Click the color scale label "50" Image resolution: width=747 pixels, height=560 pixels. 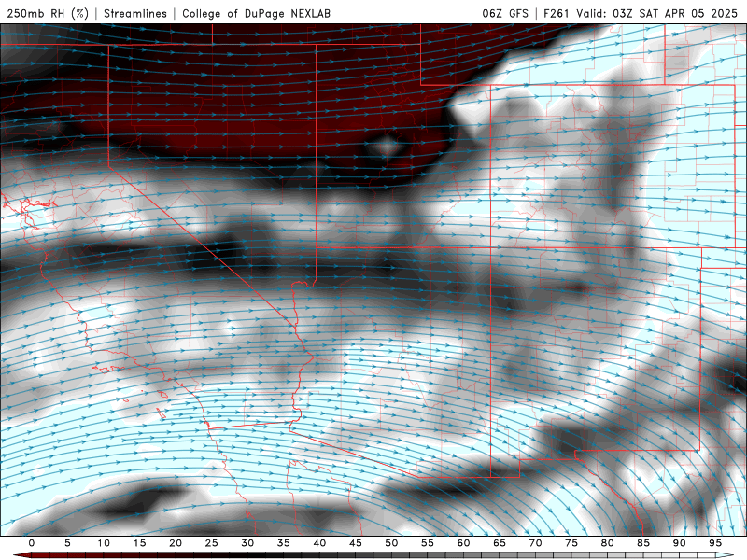click(x=391, y=543)
